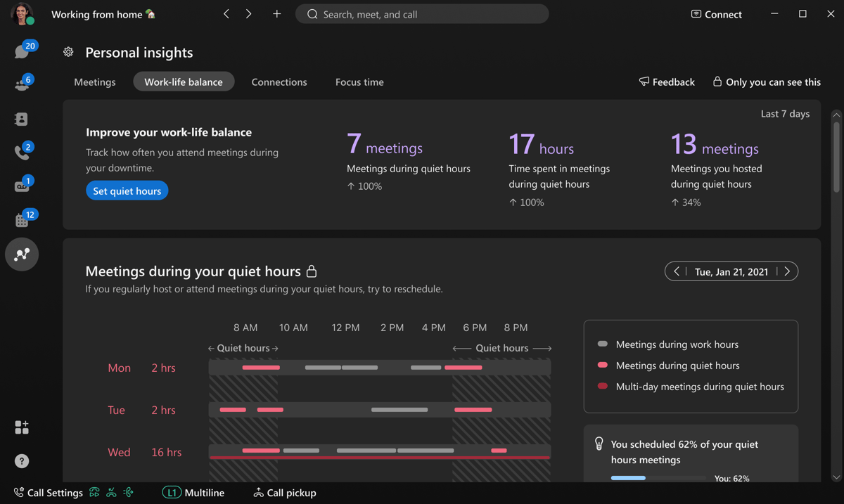The width and height of the screenshot is (844, 504).
Task: Open the Messaging chat icon in sidebar
Action: [x=21, y=52]
